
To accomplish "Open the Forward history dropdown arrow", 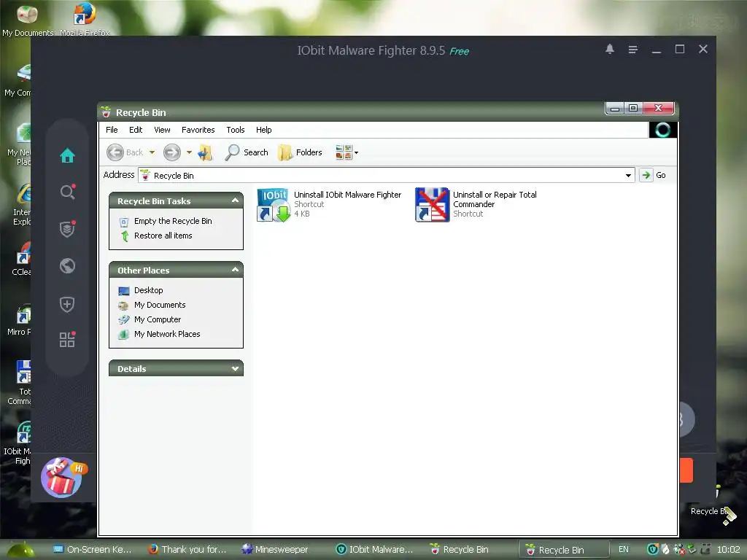I will click(189, 152).
